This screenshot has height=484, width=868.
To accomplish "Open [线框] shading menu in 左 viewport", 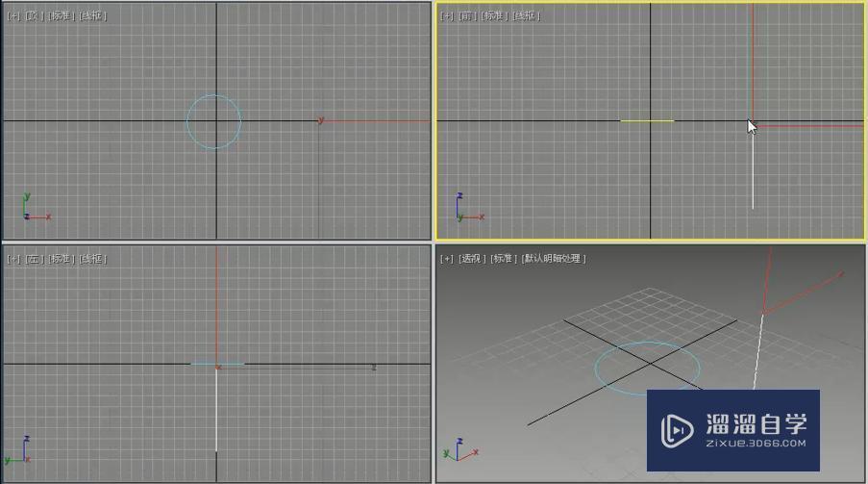I will [x=93, y=258].
